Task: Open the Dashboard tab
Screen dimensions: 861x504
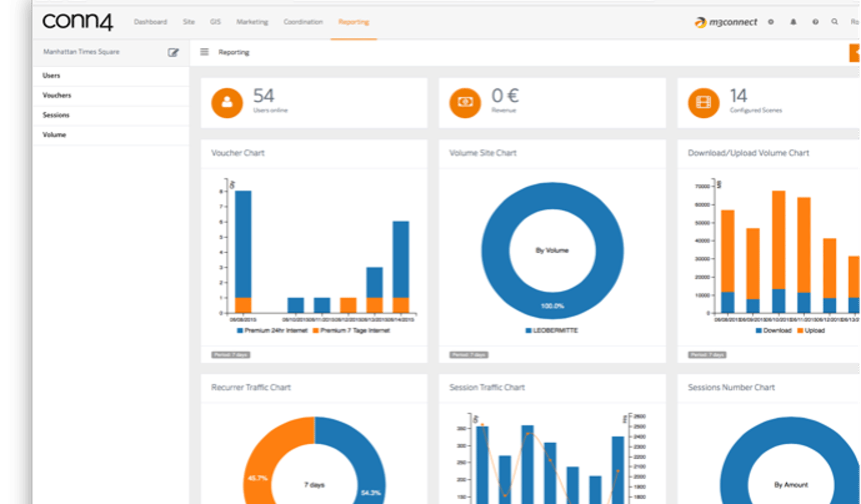Action: coord(150,22)
